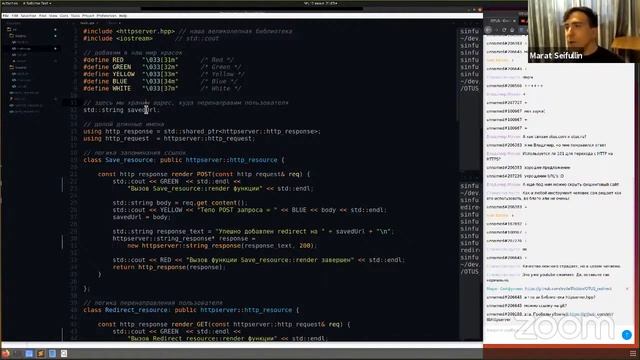
Task: Collapse the topmost sidebar folder
Action: point(9,29)
